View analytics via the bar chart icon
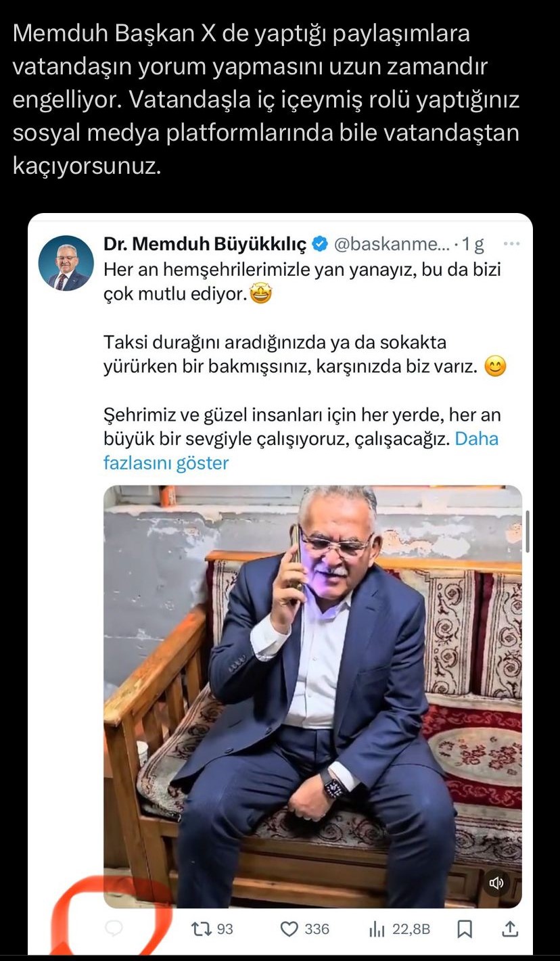This screenshot has width=560, height=961. (377, 929)
